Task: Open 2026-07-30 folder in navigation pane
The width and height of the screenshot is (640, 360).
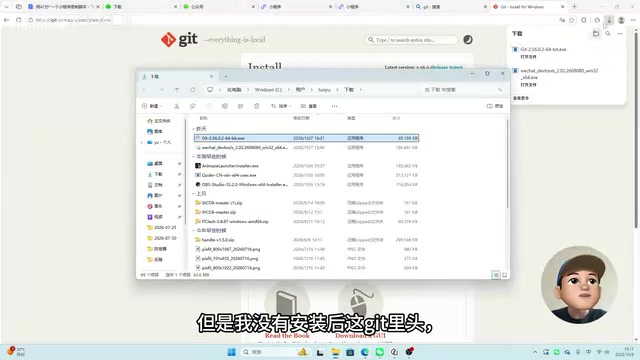Action: [x=165, y=238]
